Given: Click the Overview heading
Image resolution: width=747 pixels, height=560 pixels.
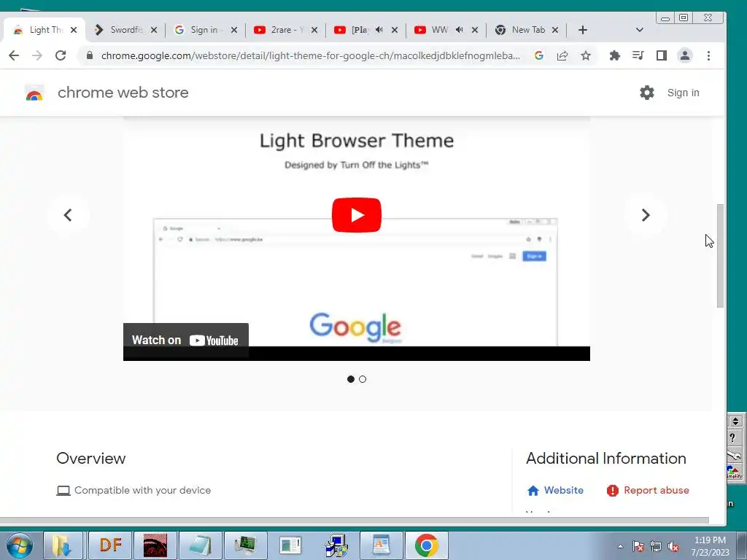Looking at the screenshot, I should [x=91, y=458].
